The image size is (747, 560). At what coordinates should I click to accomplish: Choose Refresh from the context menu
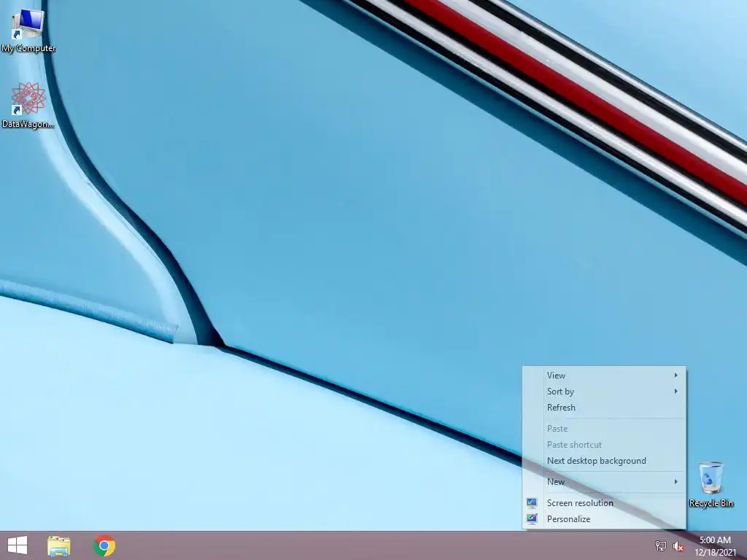tap(604, 408)
